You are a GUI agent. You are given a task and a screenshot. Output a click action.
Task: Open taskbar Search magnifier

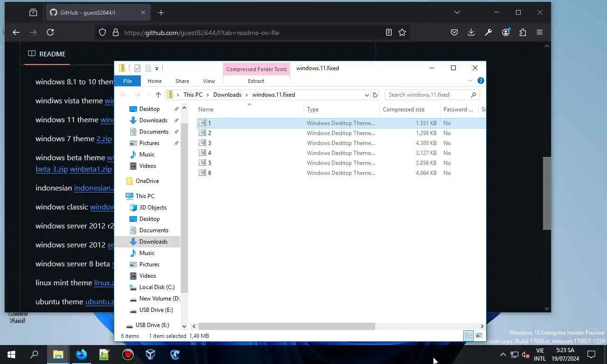point(34,354)
